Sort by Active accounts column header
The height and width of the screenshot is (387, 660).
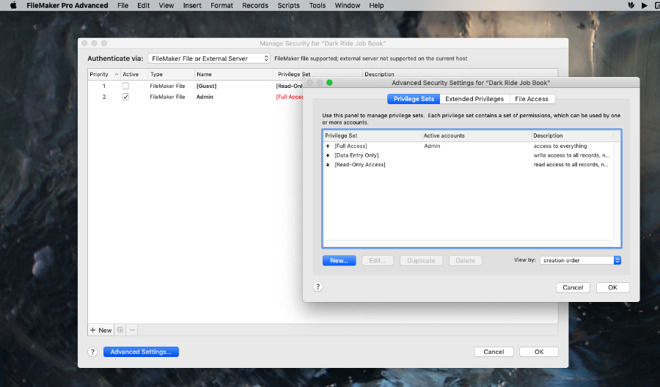[476, 136]
